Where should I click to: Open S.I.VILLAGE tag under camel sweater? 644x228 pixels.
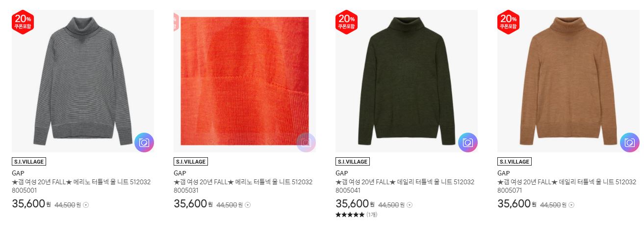tap(515, 162)
